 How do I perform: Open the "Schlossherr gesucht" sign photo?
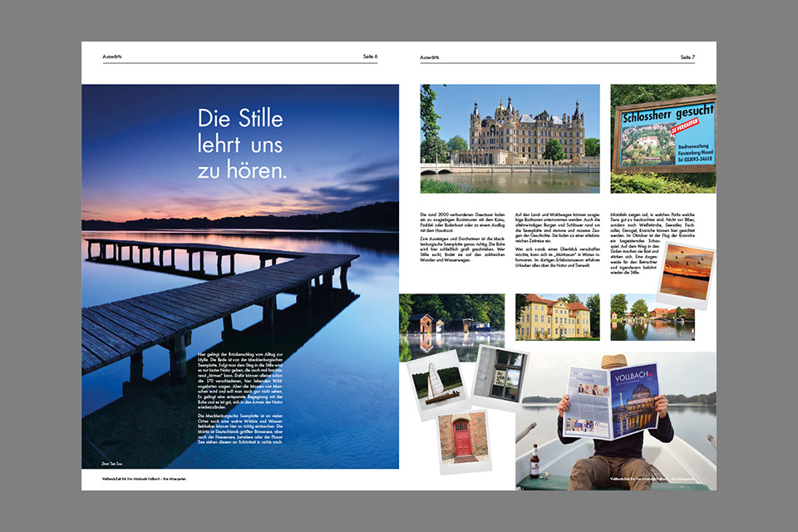663,138
